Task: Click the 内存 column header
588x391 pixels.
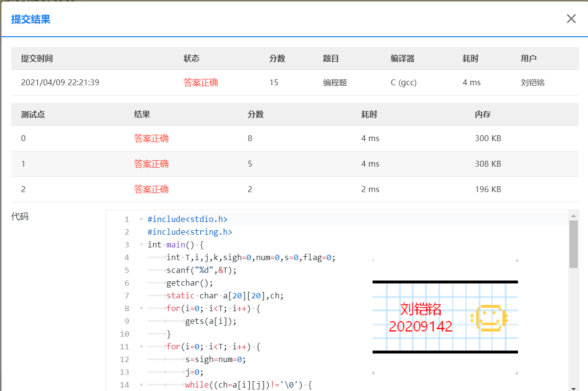Action: point(483,115)
